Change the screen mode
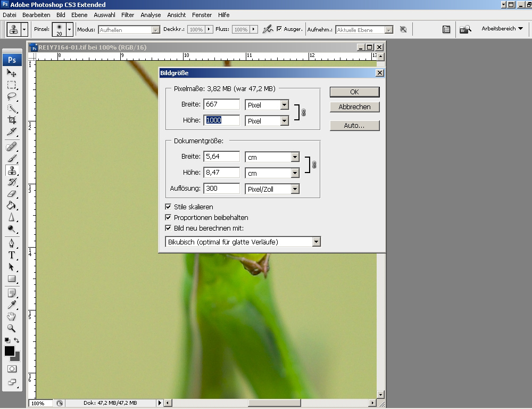 (x=12, y=382)
